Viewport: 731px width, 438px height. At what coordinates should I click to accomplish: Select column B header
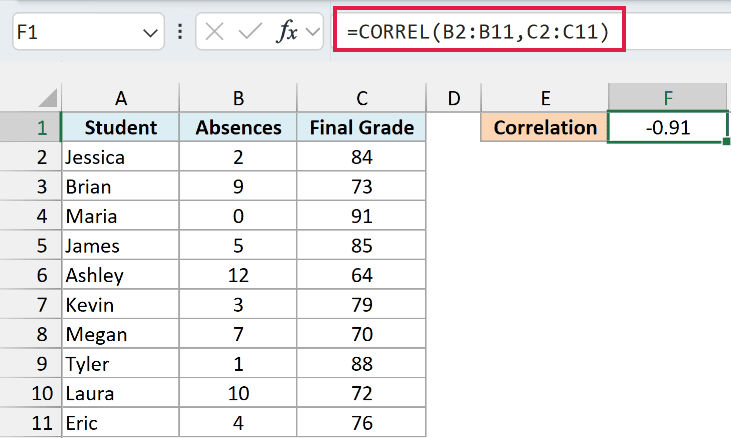238,98
